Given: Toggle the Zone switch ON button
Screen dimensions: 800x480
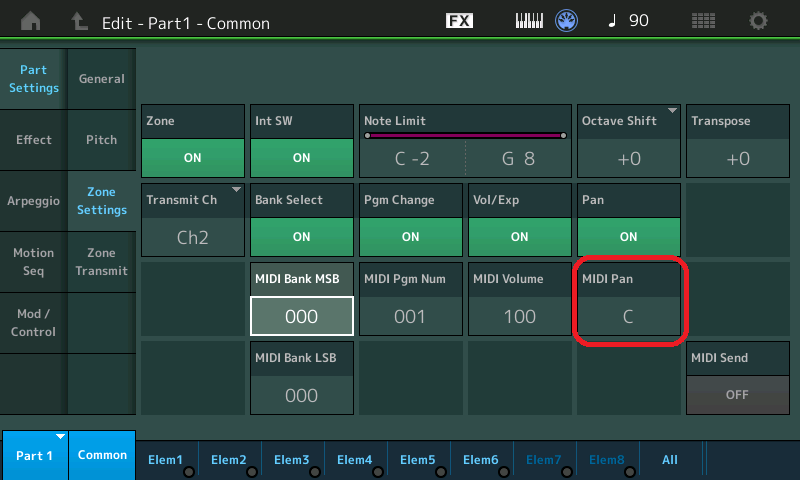Looking at the screenshot, I should click(x=192, y=157).
